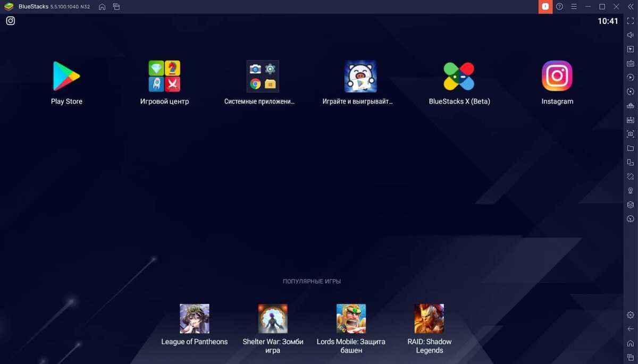
Task: Click the Android home button in sidebar
Action: coord(631,343)
